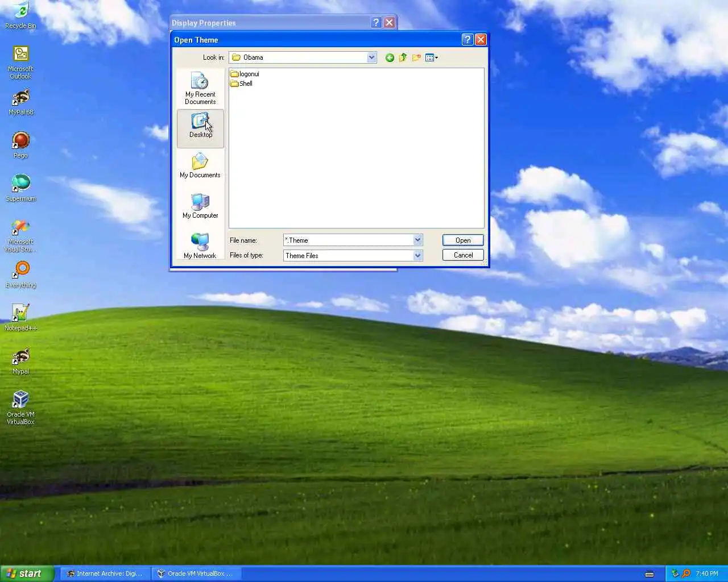The image size is (728, 582).
Task: Click Display Properties help question mark
Action: tap(376, 22)
